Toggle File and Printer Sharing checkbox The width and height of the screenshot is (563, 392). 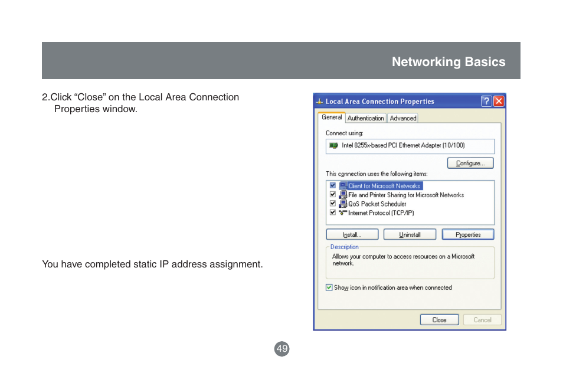pos(333,194)
